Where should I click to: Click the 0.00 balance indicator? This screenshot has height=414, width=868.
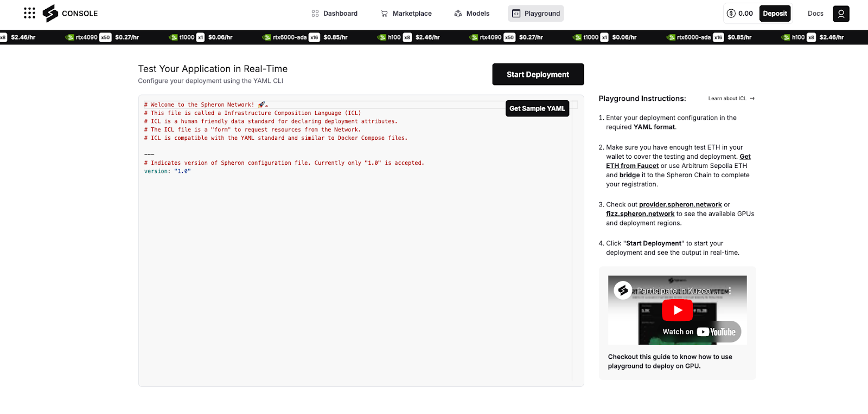(x=740, y=14)
